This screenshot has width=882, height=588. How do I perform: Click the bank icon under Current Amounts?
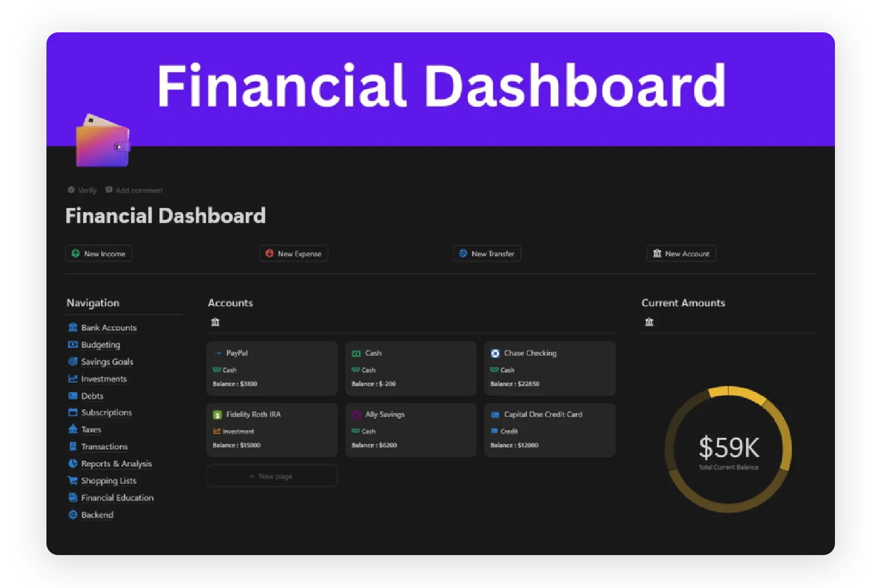pos(649,322)
